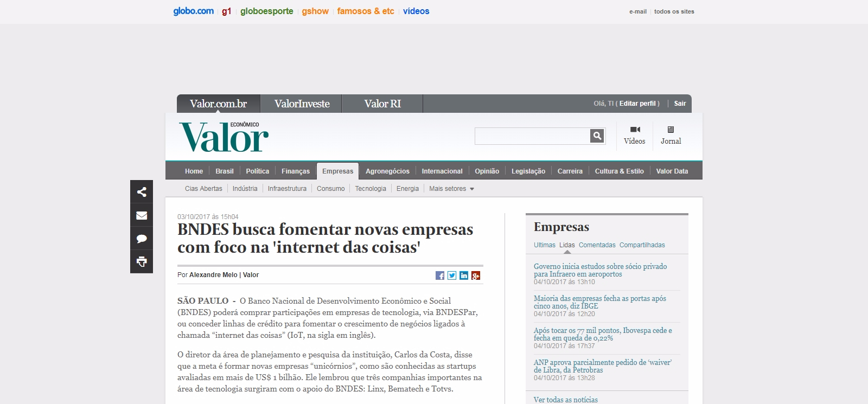This screenshot has width=868, height=404.
Task: Select the Empresas section tab
Action: click(x=337, y=171)
